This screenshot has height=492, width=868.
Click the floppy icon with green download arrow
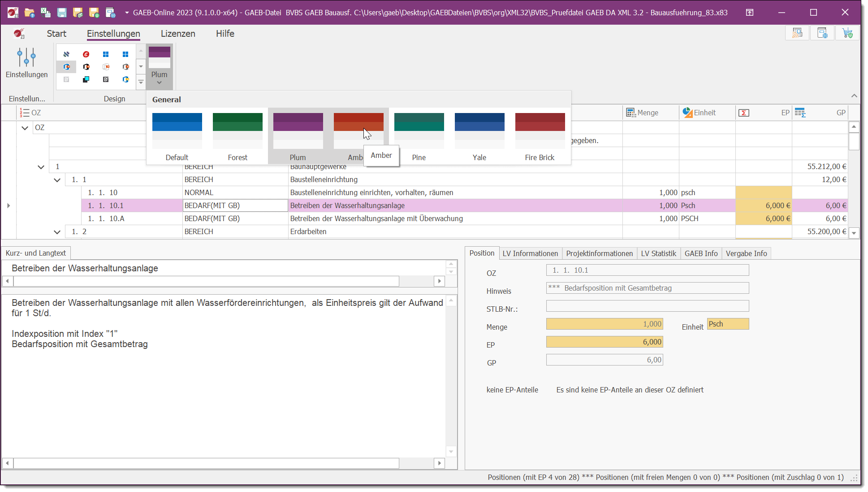point(94,13)
